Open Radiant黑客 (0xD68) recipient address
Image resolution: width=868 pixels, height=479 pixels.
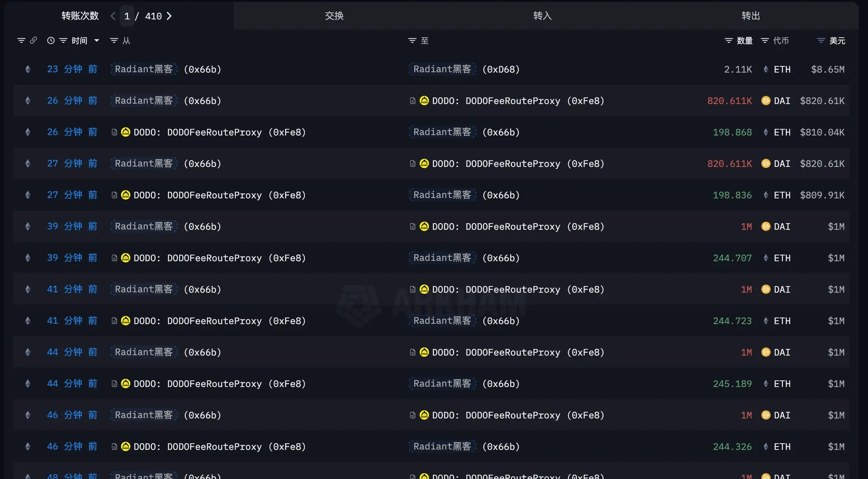pyautogui.click(x=464, y=69)
